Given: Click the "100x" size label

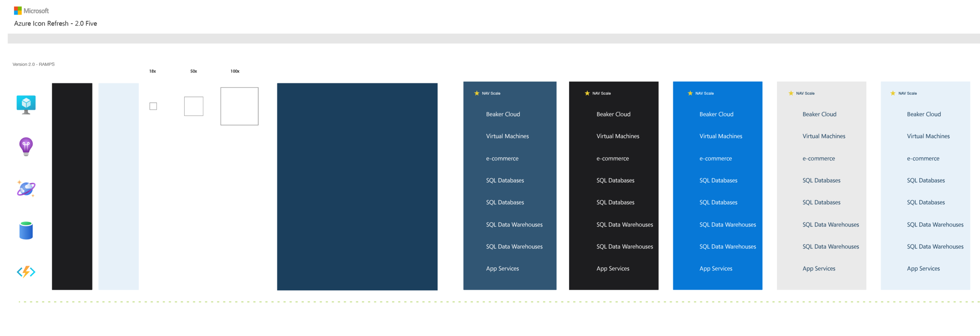Looking at the screenshot, I should click(235, 71).
